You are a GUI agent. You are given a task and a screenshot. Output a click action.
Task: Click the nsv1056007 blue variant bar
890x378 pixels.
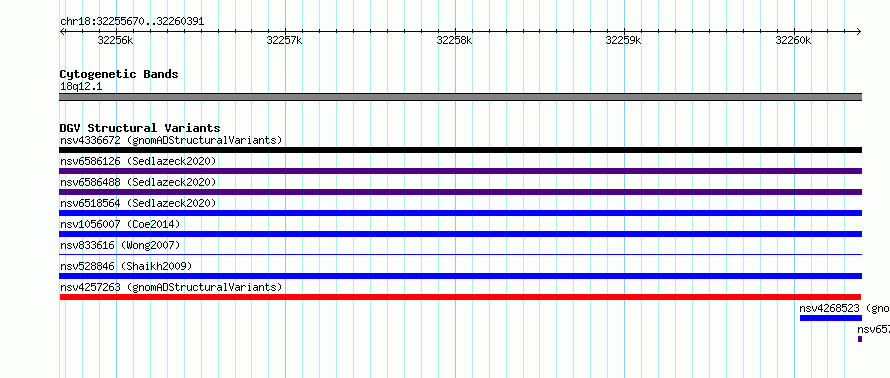pyautogui.click(x=460, y=234)
